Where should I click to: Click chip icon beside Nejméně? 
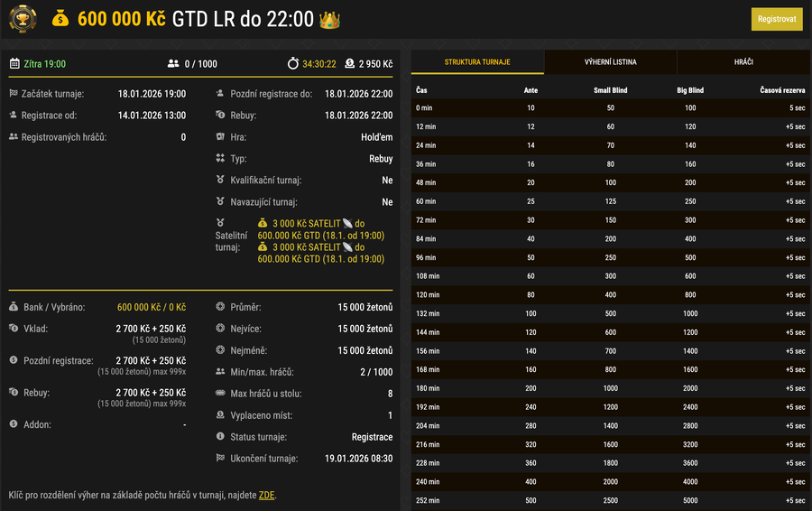click(220, 349)
